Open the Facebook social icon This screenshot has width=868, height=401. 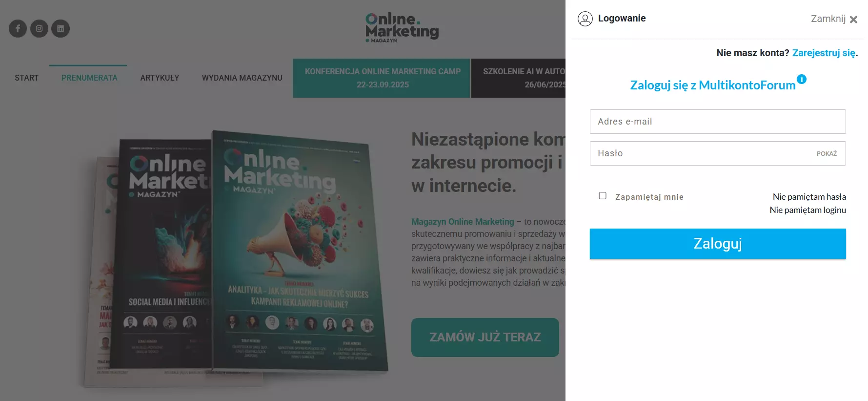tap(18, 28)
